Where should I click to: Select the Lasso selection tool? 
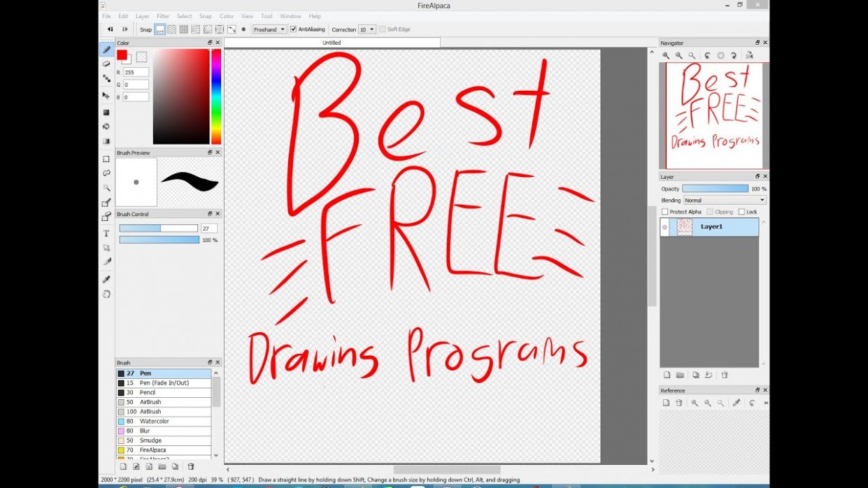[x=106, y=173]
